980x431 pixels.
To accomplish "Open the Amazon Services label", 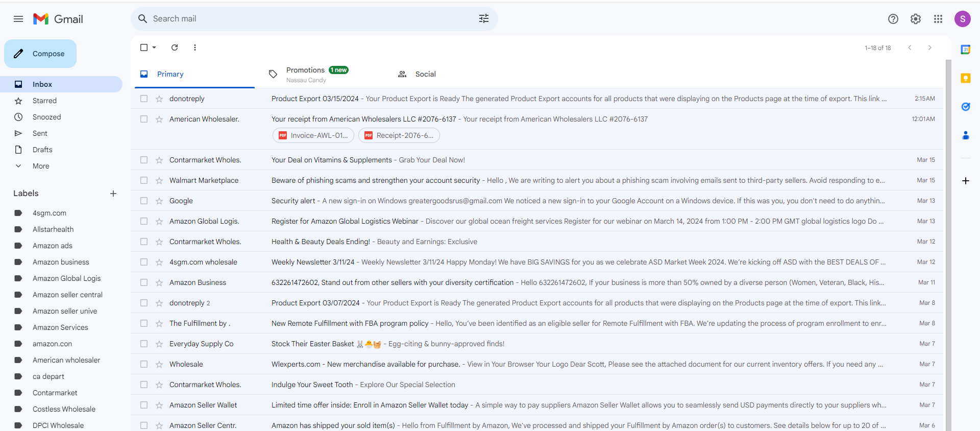I will coord(61,327).
